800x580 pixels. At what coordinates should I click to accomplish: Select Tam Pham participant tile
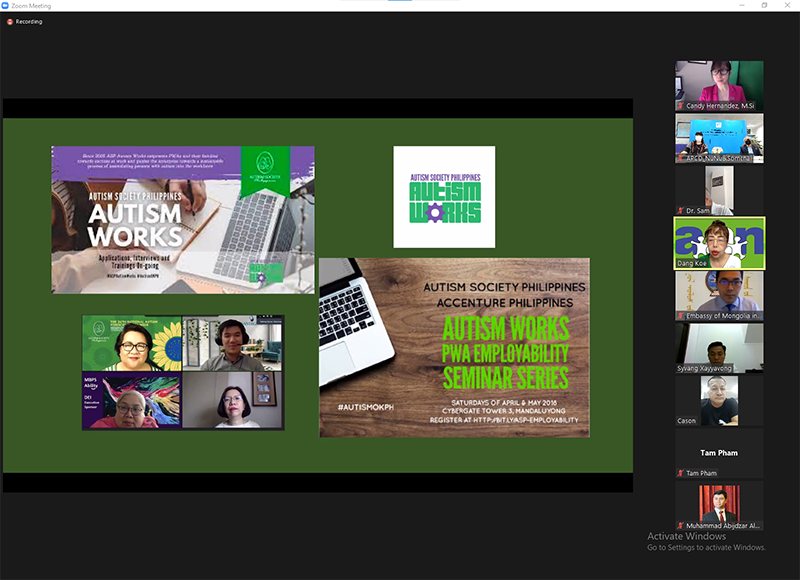click(719, 453)
